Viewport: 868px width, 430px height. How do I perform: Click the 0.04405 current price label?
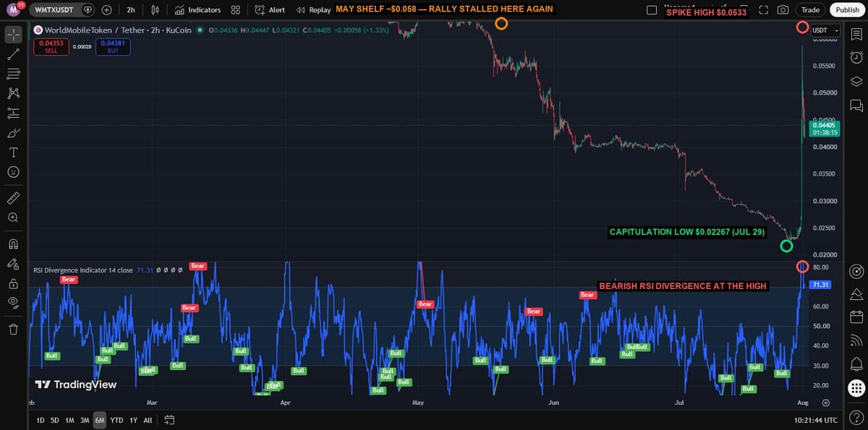point(825,129)
